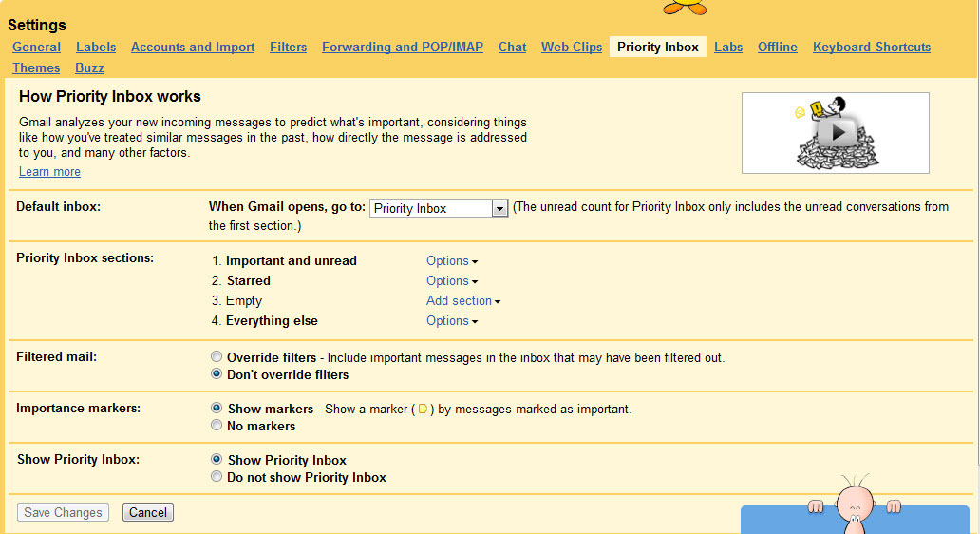
Task: Open Add section menu for Empty
Action: click(x=463, y=301)
